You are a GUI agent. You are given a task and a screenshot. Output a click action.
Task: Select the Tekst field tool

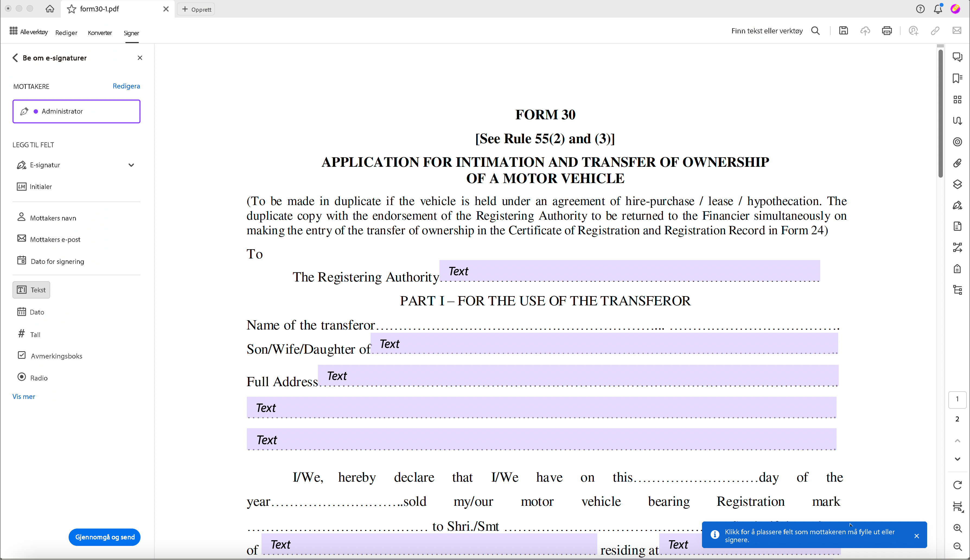click(x=31, y=290)
